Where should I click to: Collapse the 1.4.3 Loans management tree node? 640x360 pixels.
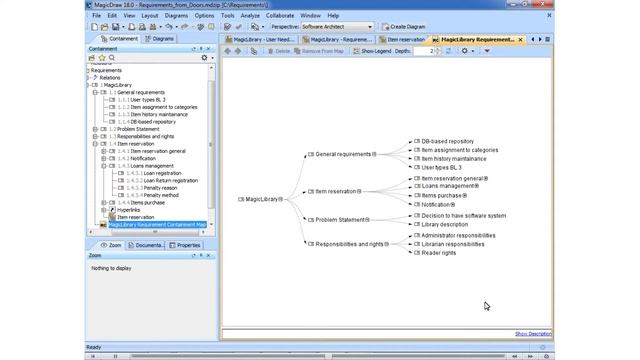click(x=104, y=166)
